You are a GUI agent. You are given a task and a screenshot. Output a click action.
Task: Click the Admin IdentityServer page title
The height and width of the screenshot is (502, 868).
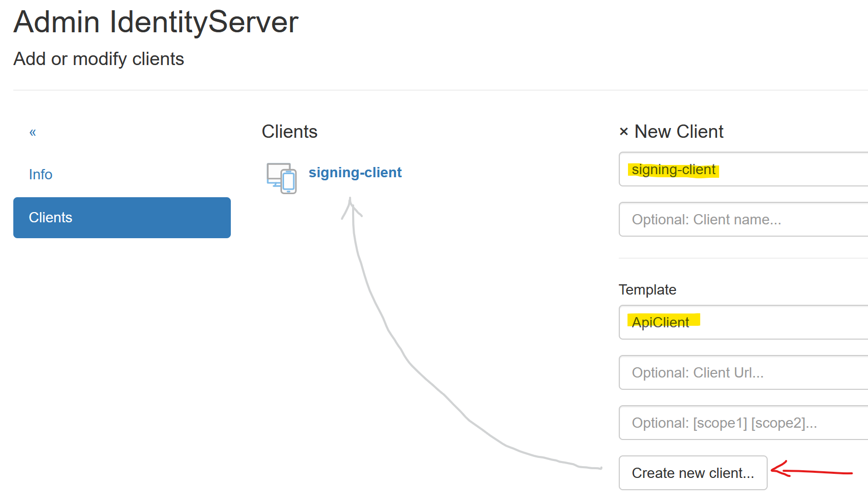pyautogui.click(x=156, y=22)
